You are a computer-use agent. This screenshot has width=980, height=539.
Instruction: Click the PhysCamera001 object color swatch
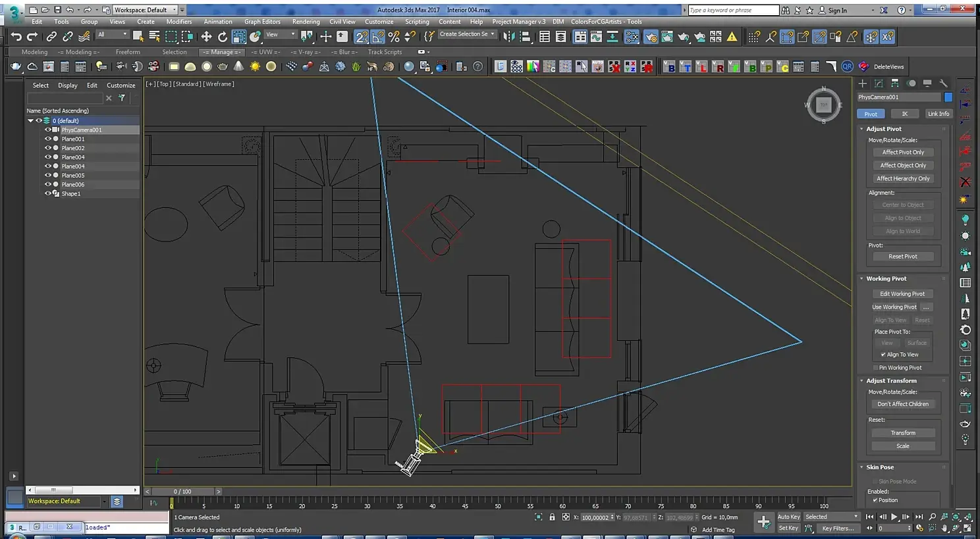point(948,97)
